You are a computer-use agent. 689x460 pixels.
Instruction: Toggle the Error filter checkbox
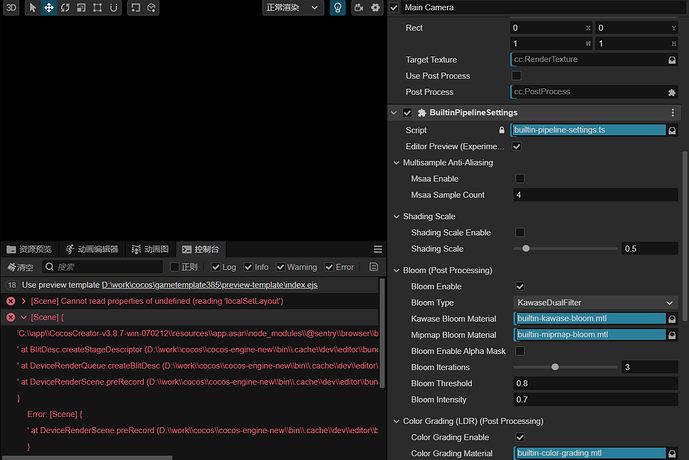pyautogui.click(x=329, y=267)
